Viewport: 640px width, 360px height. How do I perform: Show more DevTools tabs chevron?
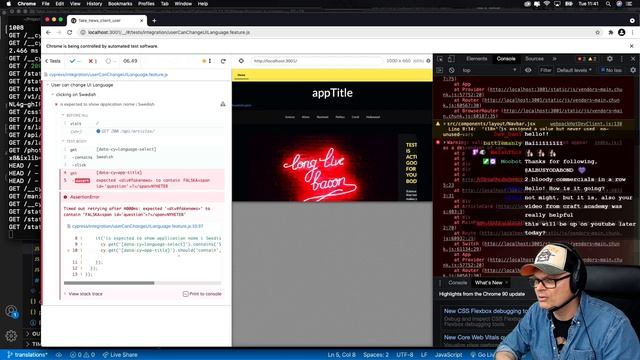(554, 59)
